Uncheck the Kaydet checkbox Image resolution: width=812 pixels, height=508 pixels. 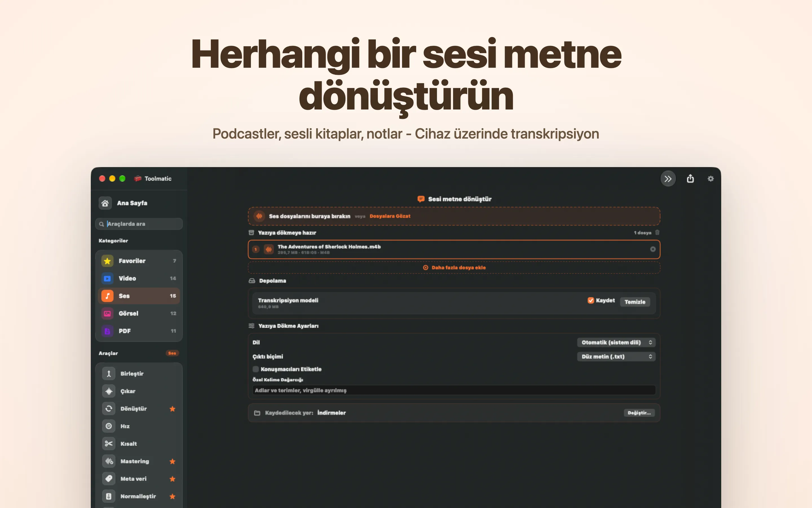591,300
